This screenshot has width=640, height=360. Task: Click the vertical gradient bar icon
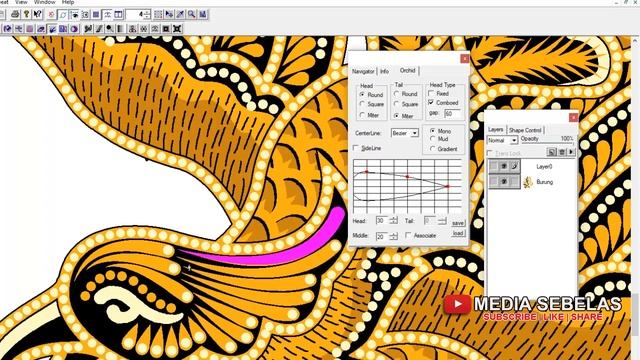coord(120,29)
